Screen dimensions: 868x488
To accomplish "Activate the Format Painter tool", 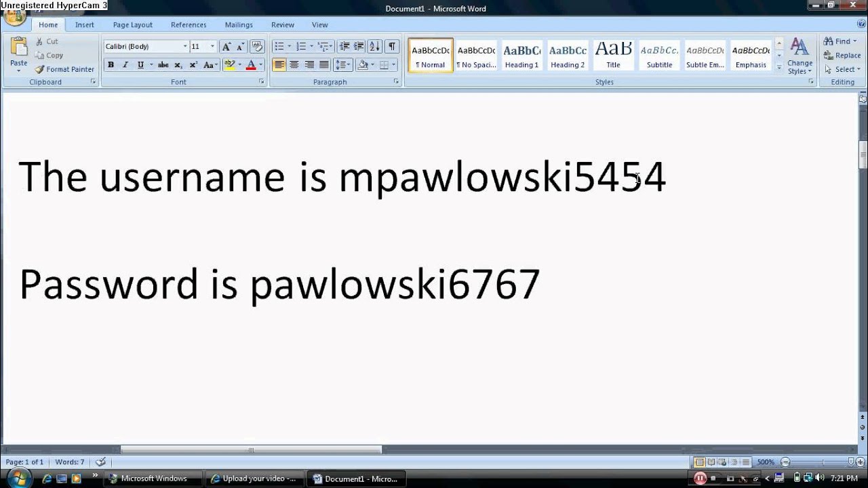I will 65,69.
